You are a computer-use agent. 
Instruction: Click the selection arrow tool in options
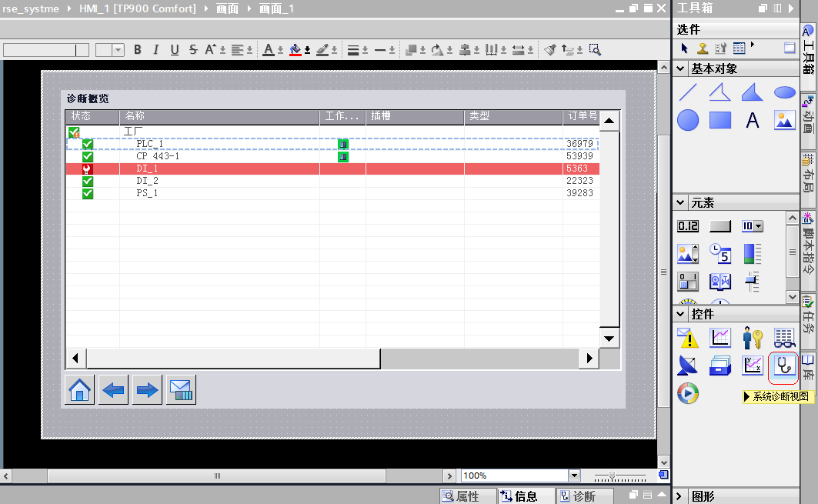tap(684, 48)
